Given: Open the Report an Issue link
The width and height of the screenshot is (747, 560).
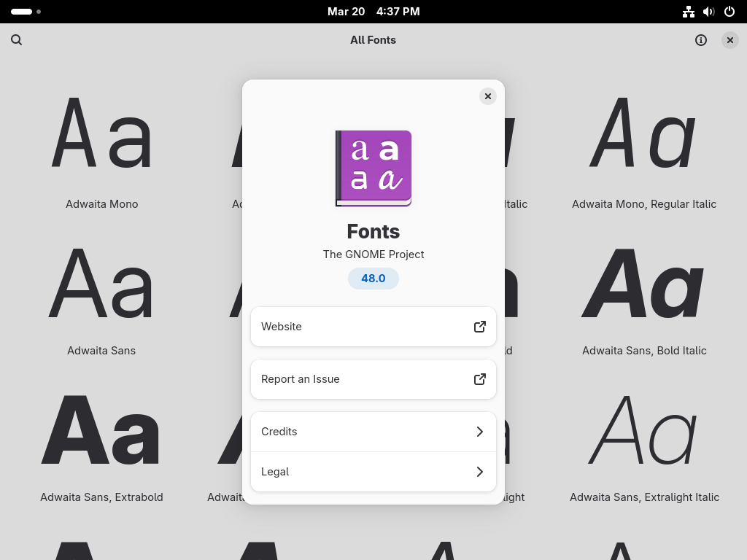Looking at the screenshot, I should [x=373, y=379].
